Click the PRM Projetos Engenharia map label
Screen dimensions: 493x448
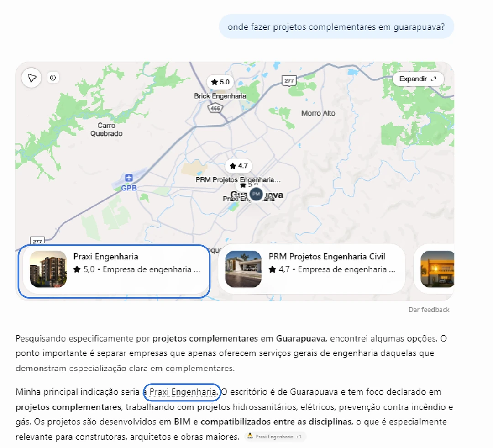(x=238, y=180)
